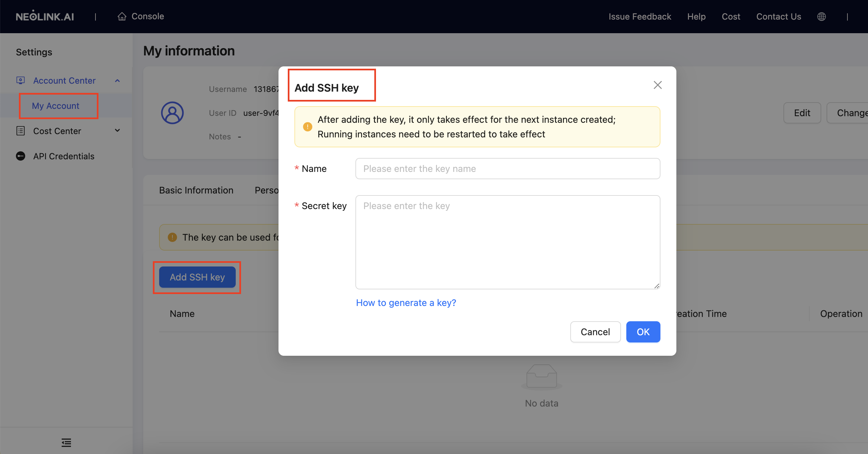Viewport: 868px width, 454px height.
Task: Expand the Cost Center chevron
Action: pyautogui.click(x=117, y=130)
